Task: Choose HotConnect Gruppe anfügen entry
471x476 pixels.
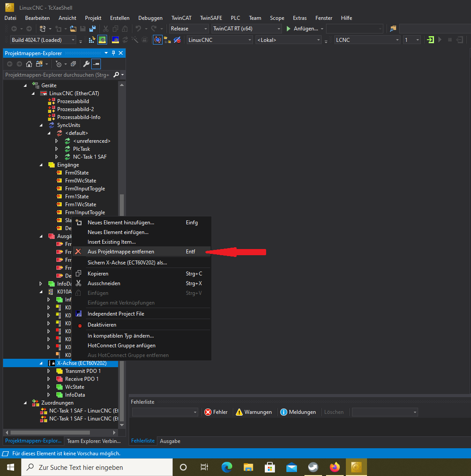Action: pos(141,346)
